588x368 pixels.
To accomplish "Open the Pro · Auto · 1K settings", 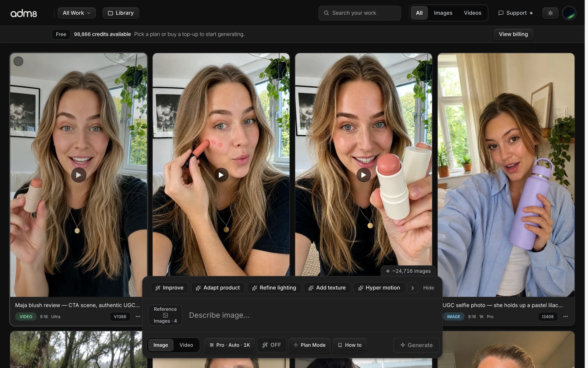I will click(x=230, y=345).
